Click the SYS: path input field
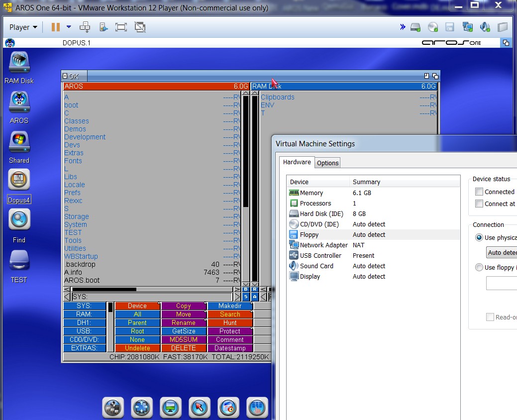The height and width of the screenshot is (420, 517). [152, 297]
